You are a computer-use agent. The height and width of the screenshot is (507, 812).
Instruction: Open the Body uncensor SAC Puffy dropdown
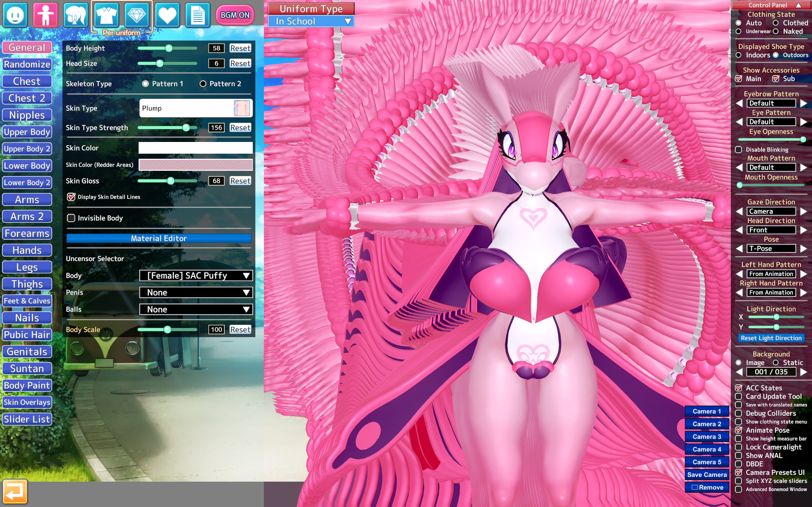[196, 276]
